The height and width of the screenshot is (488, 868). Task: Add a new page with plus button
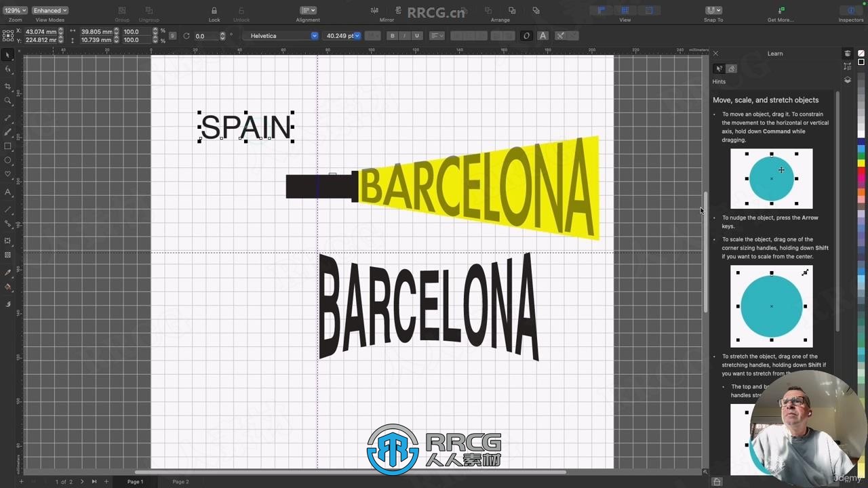click(106, 482)
